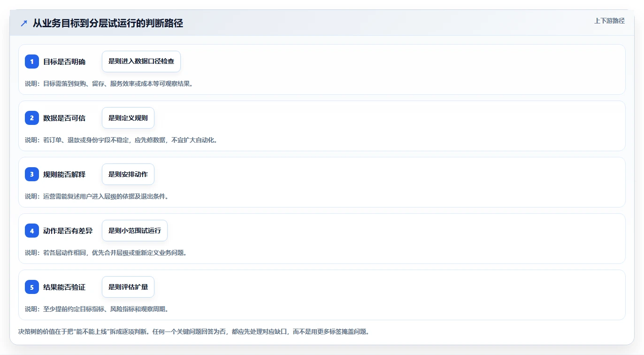644x355 pixels.
Task: Click the note about 目标指标、风险指标和观察周期
Action: click(x=97, y=309)
